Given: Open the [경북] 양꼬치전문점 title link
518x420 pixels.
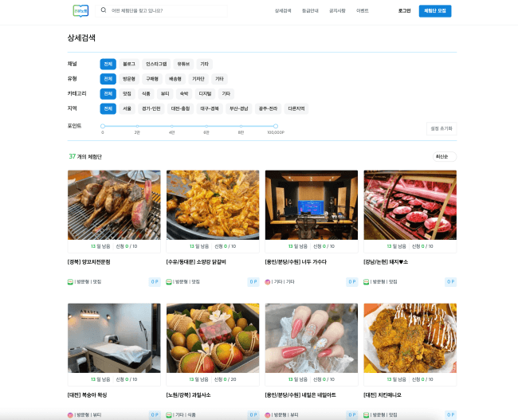Looking at the screenshot, I should click(89, 262).
